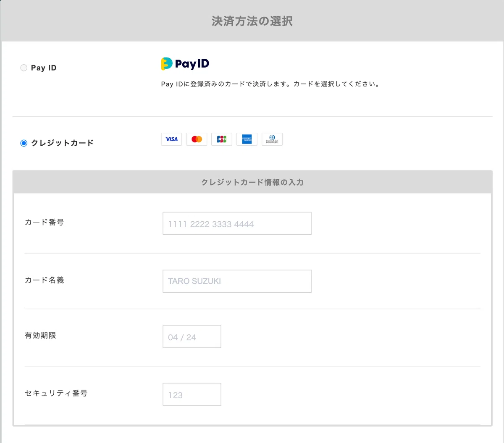Click the カード名義 label
The image size is (504, 443).
[x=44, y=280]
